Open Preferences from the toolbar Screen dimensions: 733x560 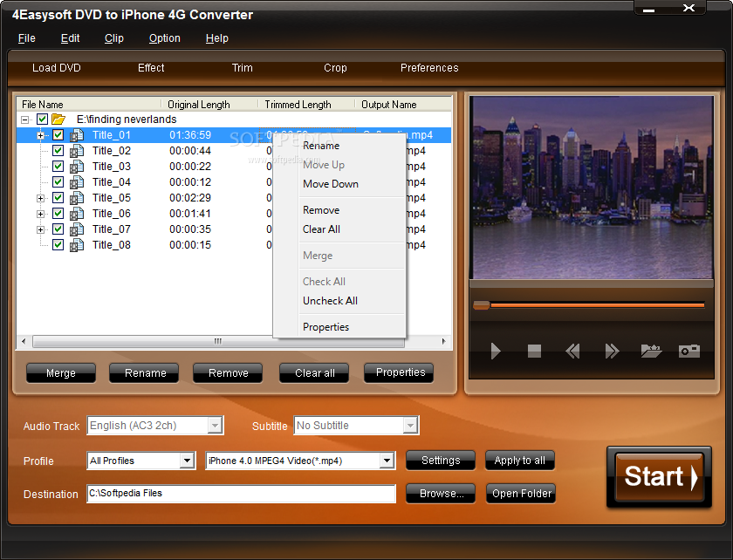tap(429, 68)
